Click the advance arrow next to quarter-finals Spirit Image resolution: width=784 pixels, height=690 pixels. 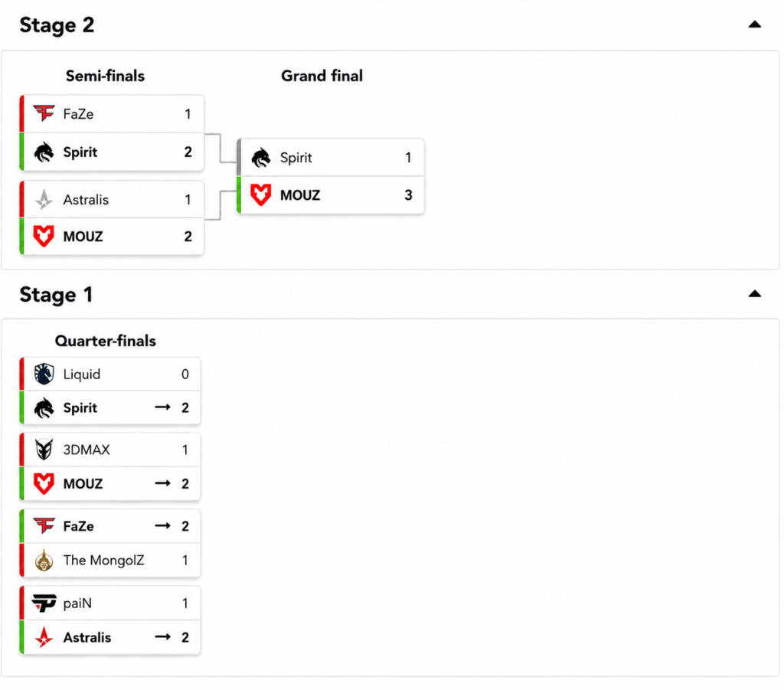click(x=162, y=407)
